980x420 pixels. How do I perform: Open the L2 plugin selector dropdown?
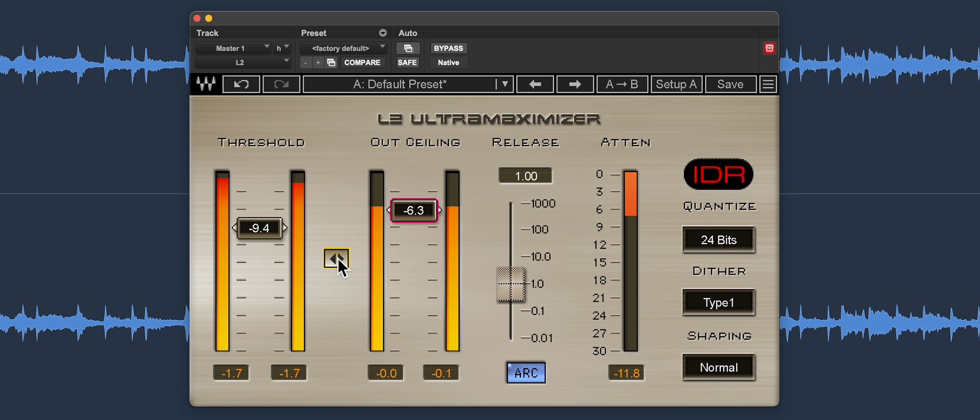242,62
